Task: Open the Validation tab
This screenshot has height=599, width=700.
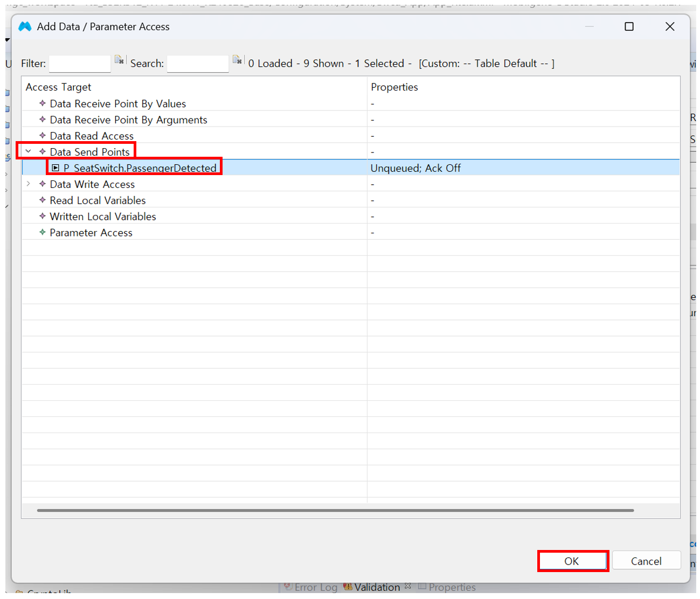Action: click(x=376, y=587)
